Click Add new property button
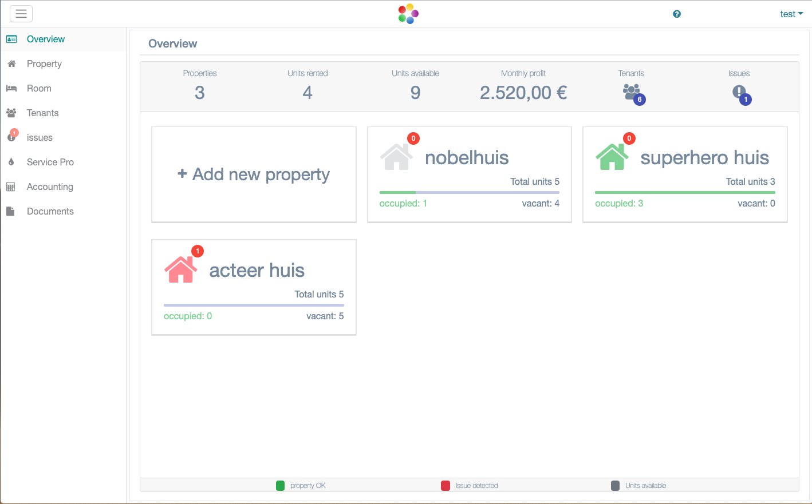Viewport: 812px width, 504px height. 254,174
